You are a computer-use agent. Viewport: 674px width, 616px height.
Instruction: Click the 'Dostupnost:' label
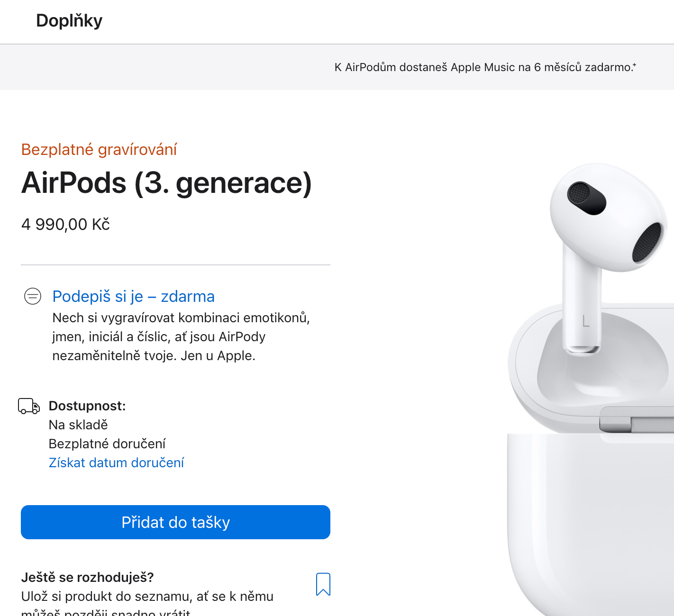coord(87,406)
